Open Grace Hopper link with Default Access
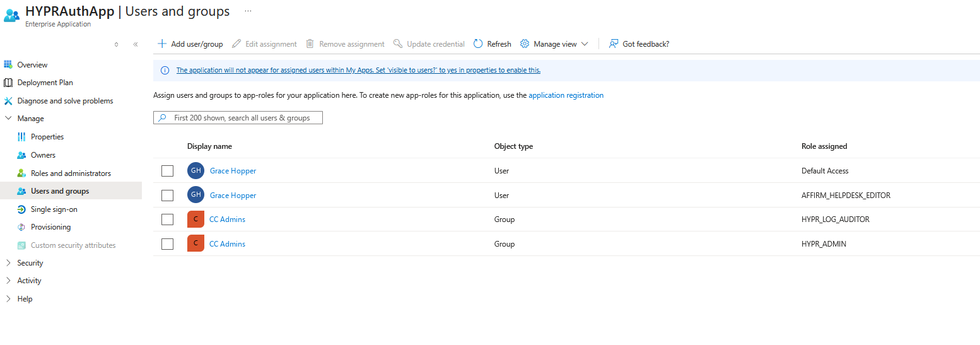The image size is (980, 345). click(x=233, y=171)
